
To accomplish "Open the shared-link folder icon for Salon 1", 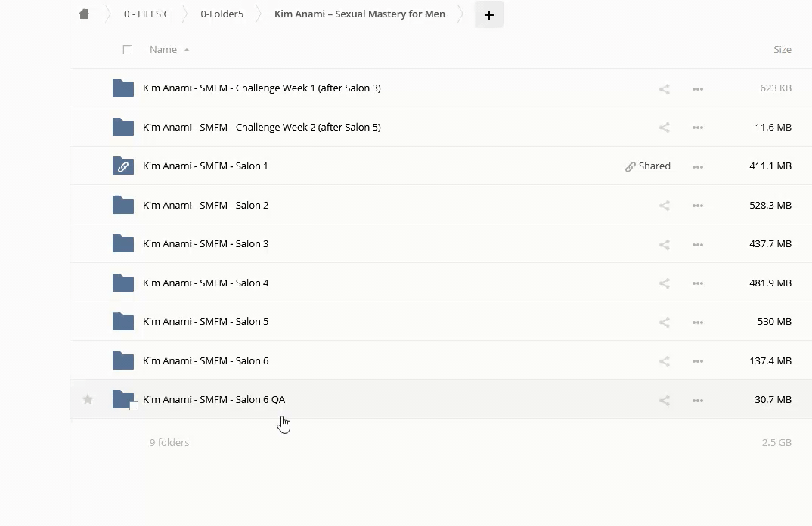I will point(122,166).
